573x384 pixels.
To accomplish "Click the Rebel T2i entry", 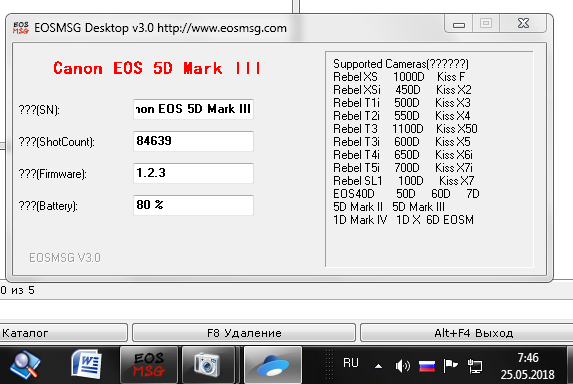I will [356, 116].
